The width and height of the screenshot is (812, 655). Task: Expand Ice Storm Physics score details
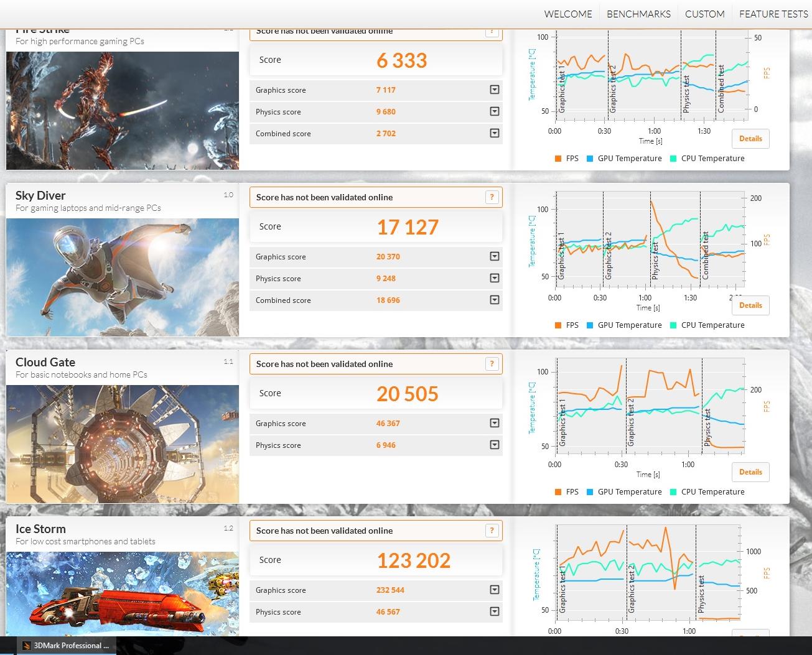pos(495,611)
